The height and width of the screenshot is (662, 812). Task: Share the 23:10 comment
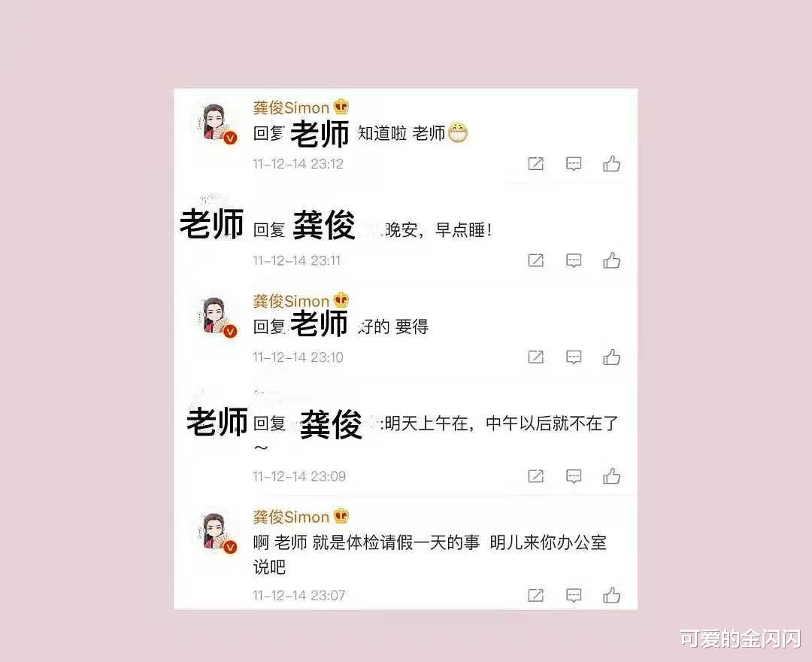tap(535, 357)
